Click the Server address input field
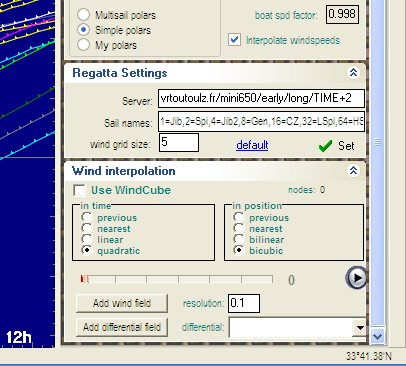 tap(261, 98)
